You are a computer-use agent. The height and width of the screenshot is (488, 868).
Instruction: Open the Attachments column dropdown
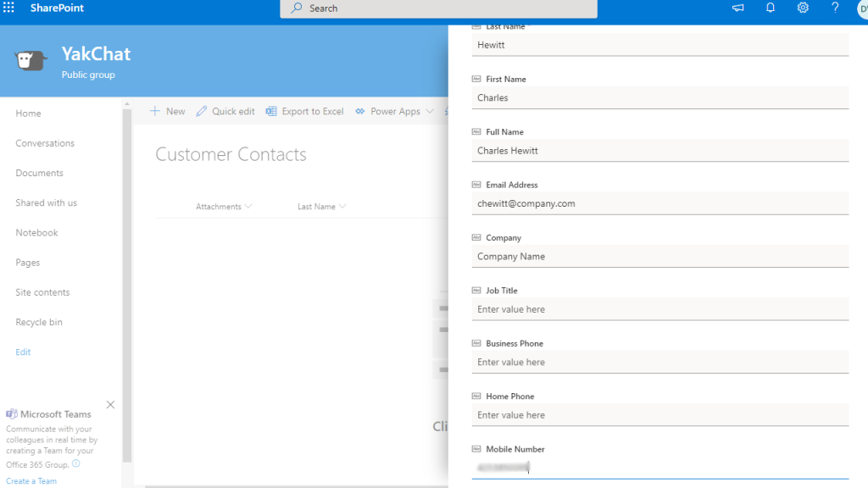click(247, 206)
